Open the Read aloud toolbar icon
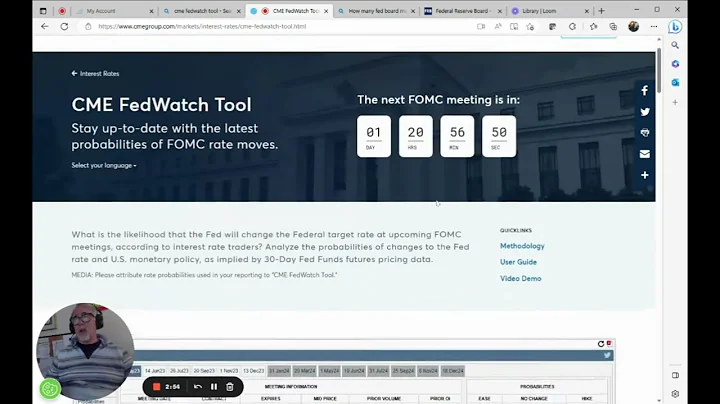 (498, 27)
